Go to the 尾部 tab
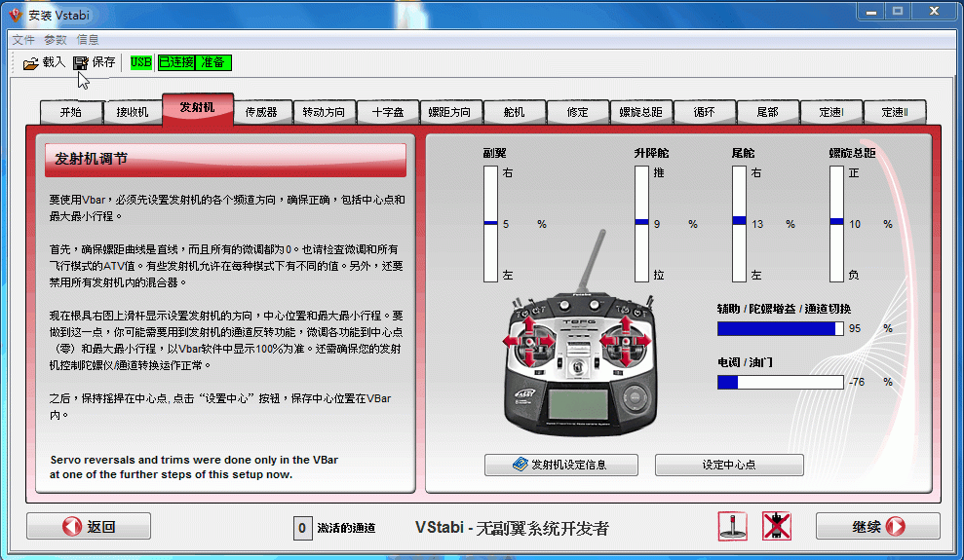964x560 pixels. (x=767, y=112)
